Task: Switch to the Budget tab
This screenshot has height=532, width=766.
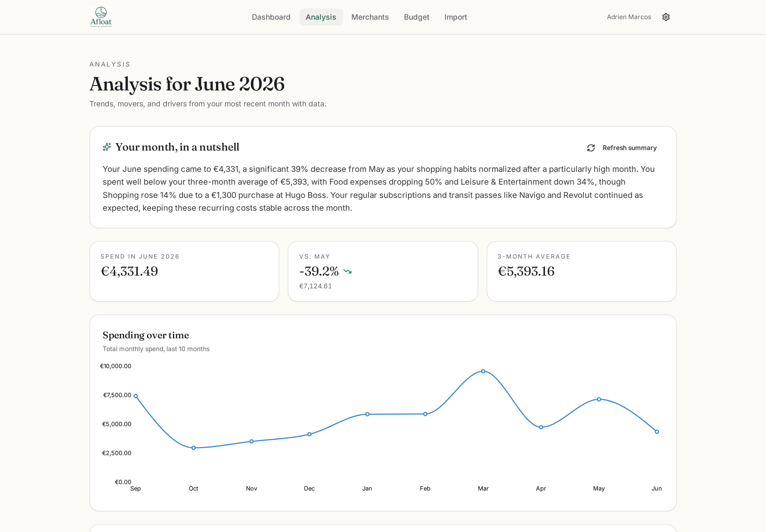Action: [x=416, y=17]
